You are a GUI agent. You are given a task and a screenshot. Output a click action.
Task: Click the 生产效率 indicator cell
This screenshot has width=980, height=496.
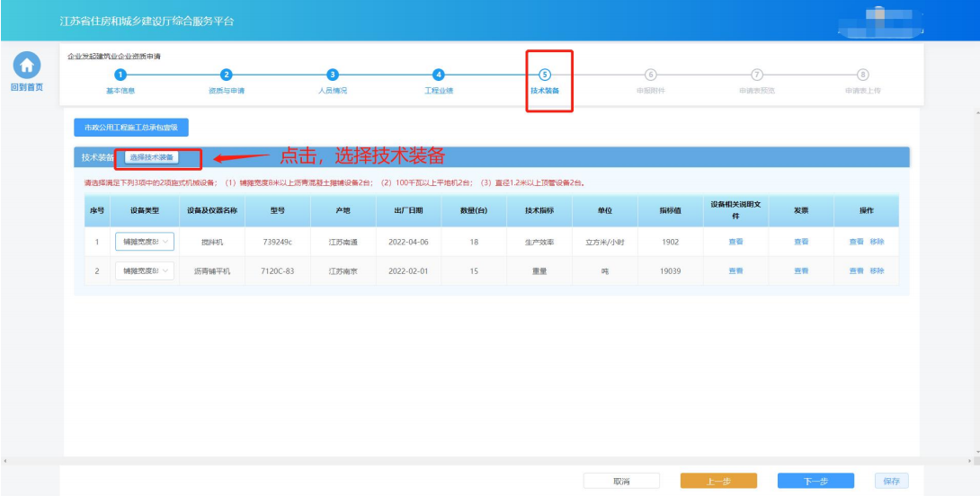[539, 242]
